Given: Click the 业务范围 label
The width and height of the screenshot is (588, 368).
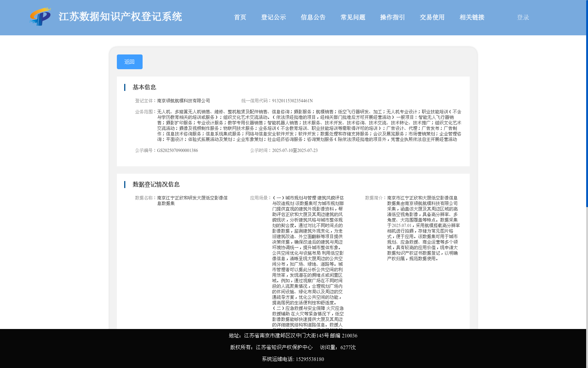Looking at the screenshot, I should [146, 112].
